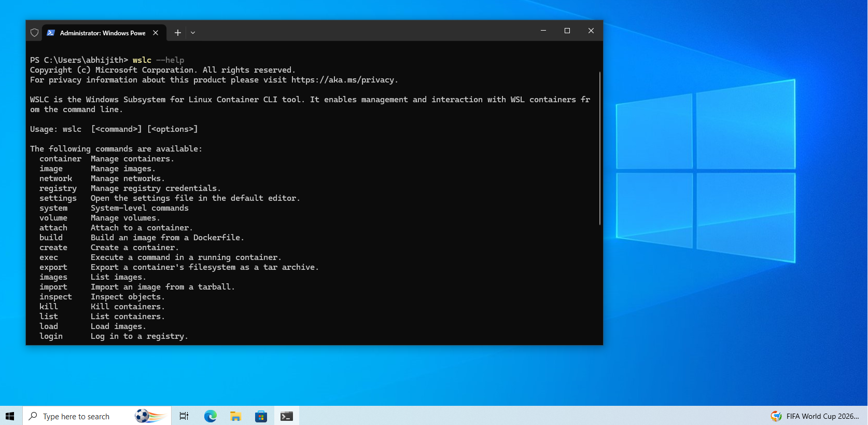Image resolution: width=868 pixels, height=425 pixels.
Task: Click 'The following commands are available:' line
Action: 116,149
